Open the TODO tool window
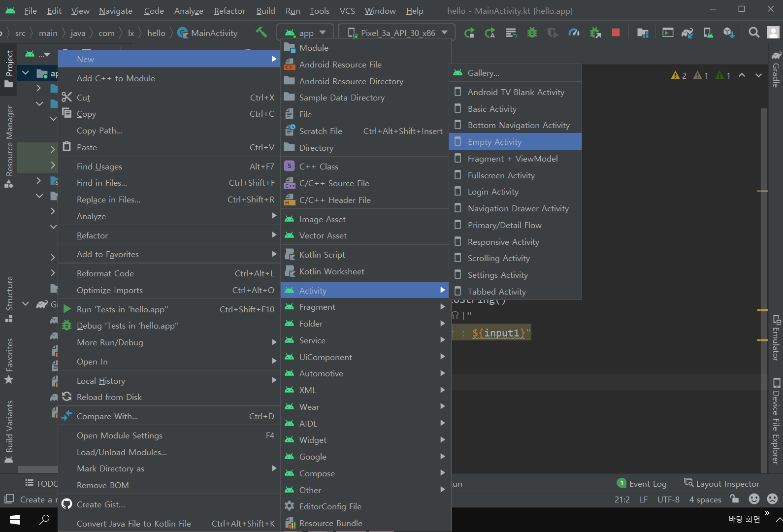Viewport: 783px width, 532px height. click(x=41, y=484)
